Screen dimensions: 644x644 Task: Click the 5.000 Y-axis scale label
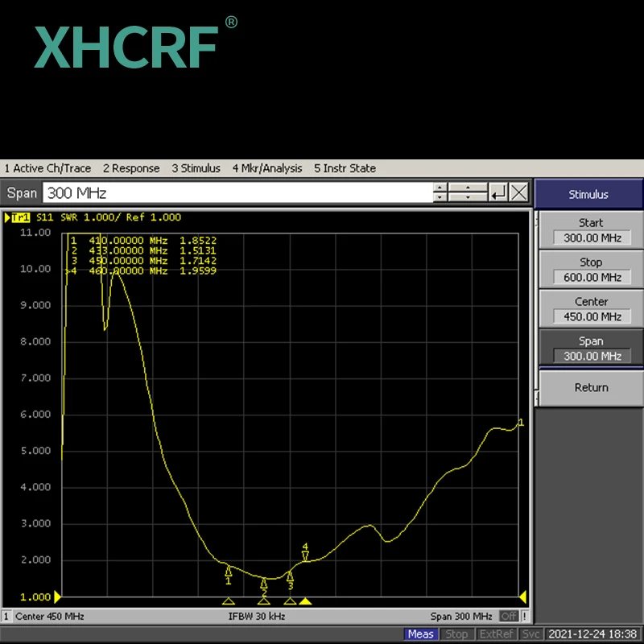pos(35,451)
